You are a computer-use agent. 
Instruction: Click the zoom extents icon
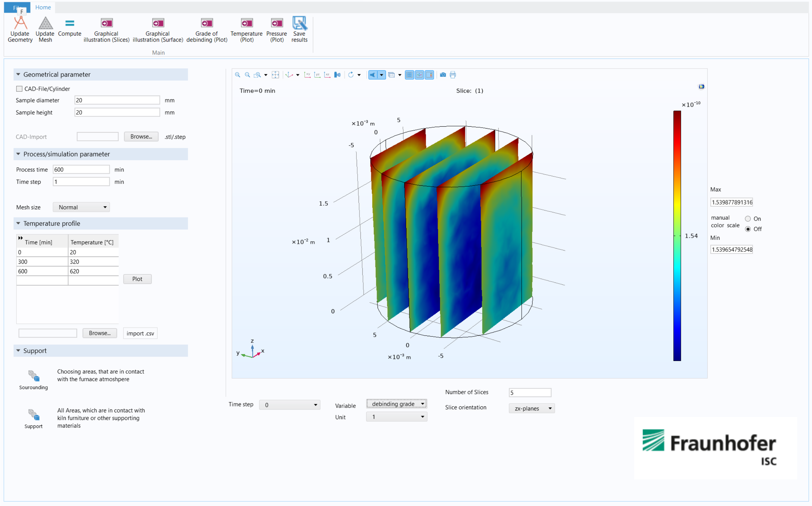tap(275, 75)
